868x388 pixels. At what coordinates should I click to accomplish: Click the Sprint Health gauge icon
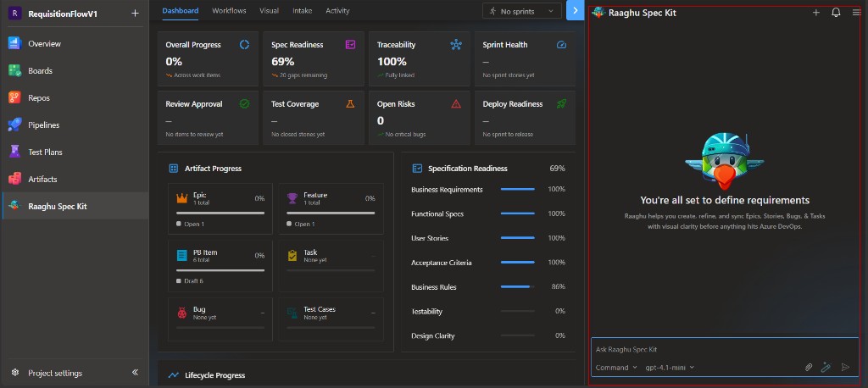(x=561, y=45)
